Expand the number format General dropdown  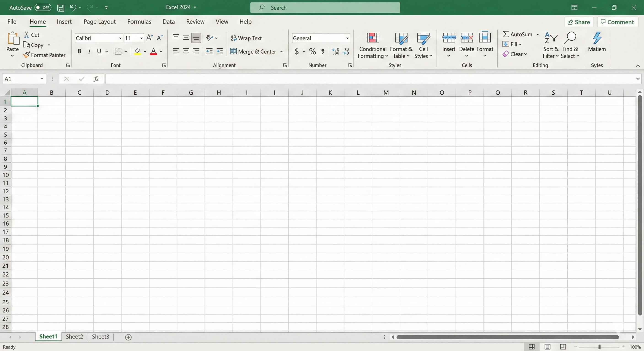click(x=347, y=38)
